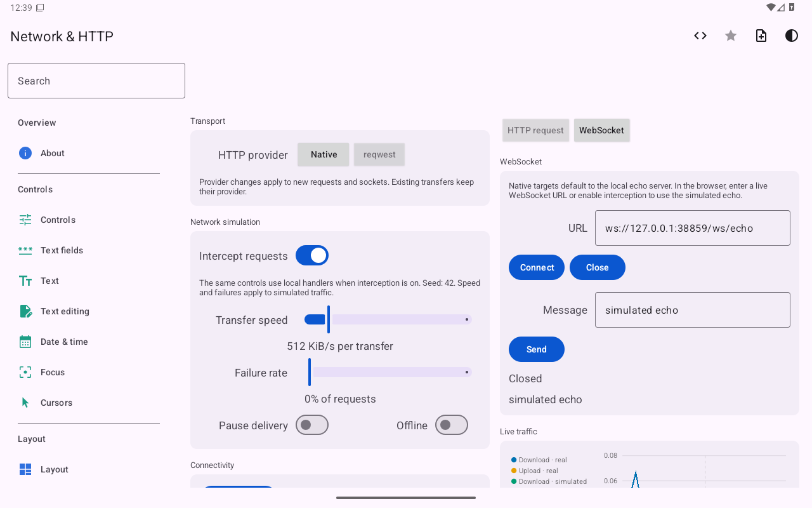Viewport: 812px width, 508px height.
Task: Click the Send button
Action: 537,349
